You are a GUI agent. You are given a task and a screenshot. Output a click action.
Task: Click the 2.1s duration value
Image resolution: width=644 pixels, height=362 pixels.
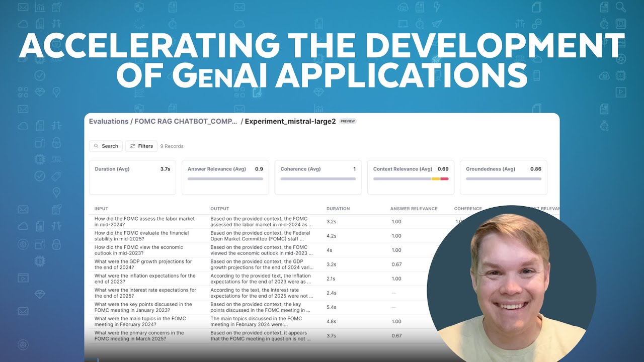point(332,279)
